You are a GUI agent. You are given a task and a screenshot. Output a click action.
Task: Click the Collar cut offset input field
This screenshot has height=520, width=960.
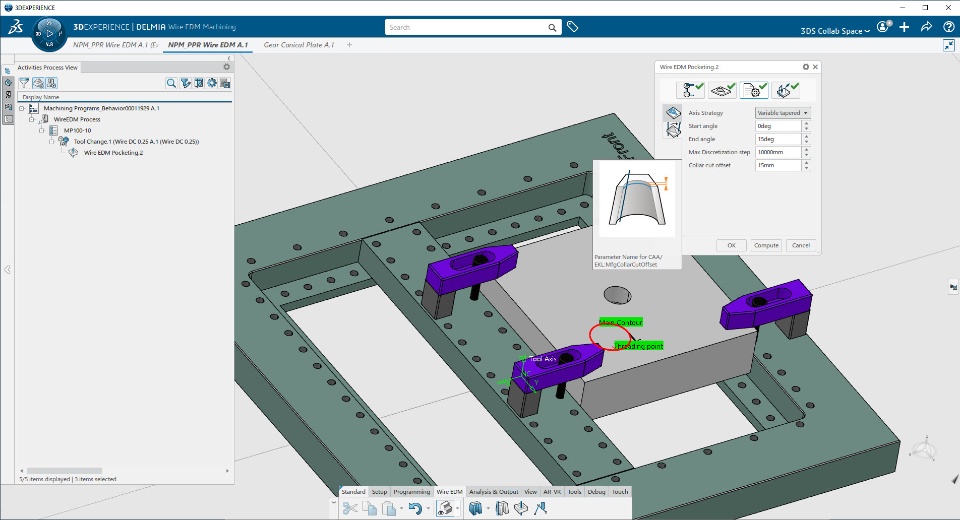click(x=778, y=165)
